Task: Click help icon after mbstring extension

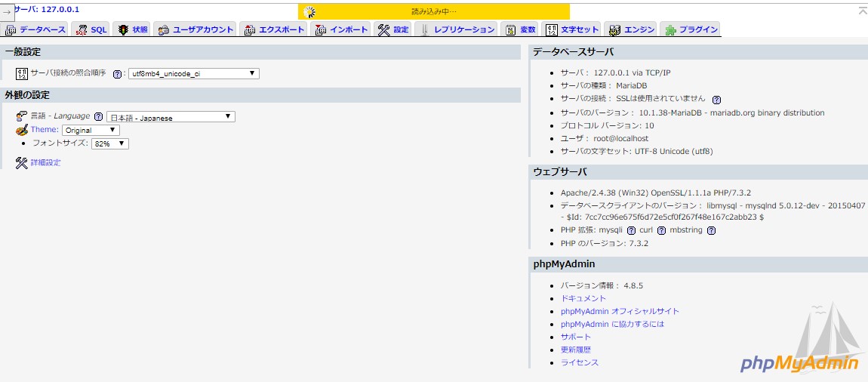Action: coord(711,230)
